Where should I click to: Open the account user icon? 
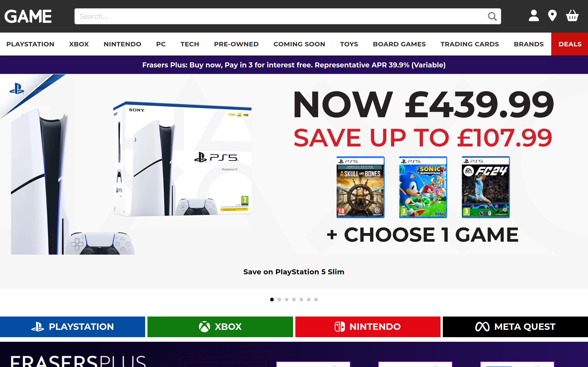click(x=534, y=16)
